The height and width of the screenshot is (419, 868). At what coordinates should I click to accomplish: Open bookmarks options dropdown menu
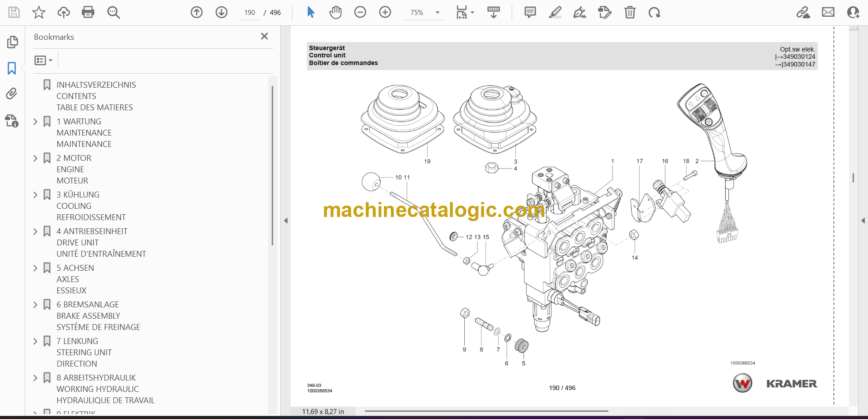pyautogui.click(x=43, y=60)
